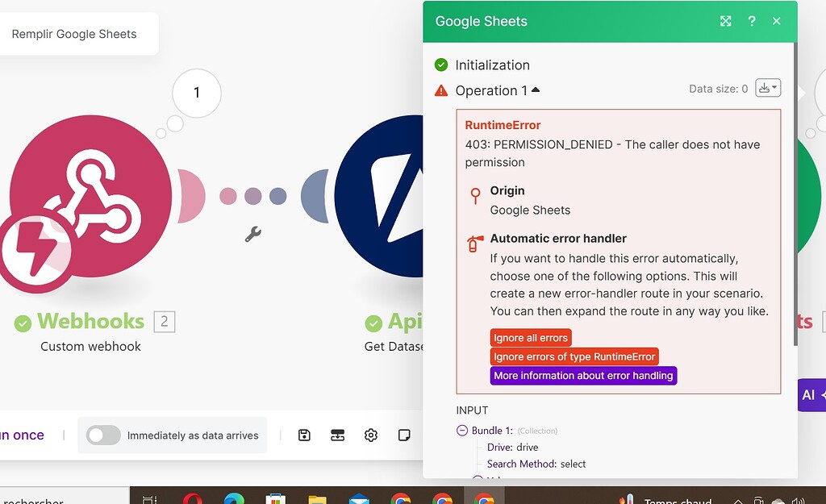Open help with the question mark icon
The width and height of the screenshot is (826, 504).
tap(751, 21)
